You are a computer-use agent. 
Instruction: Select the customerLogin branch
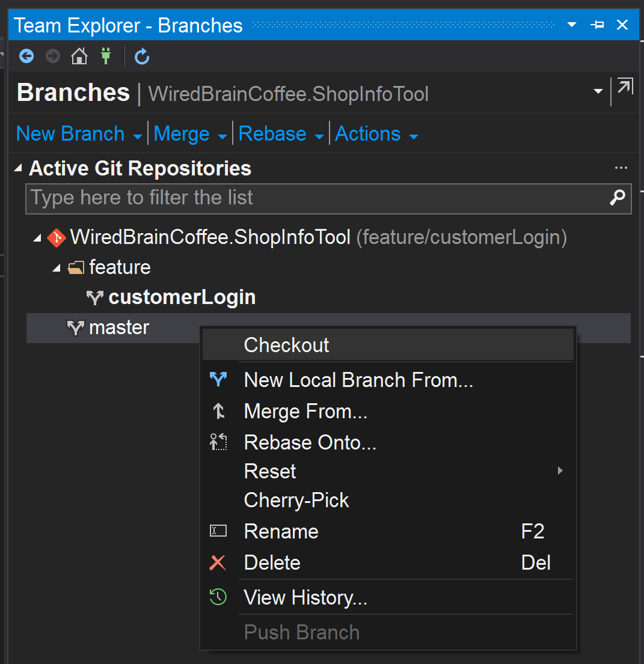point(182,297)
